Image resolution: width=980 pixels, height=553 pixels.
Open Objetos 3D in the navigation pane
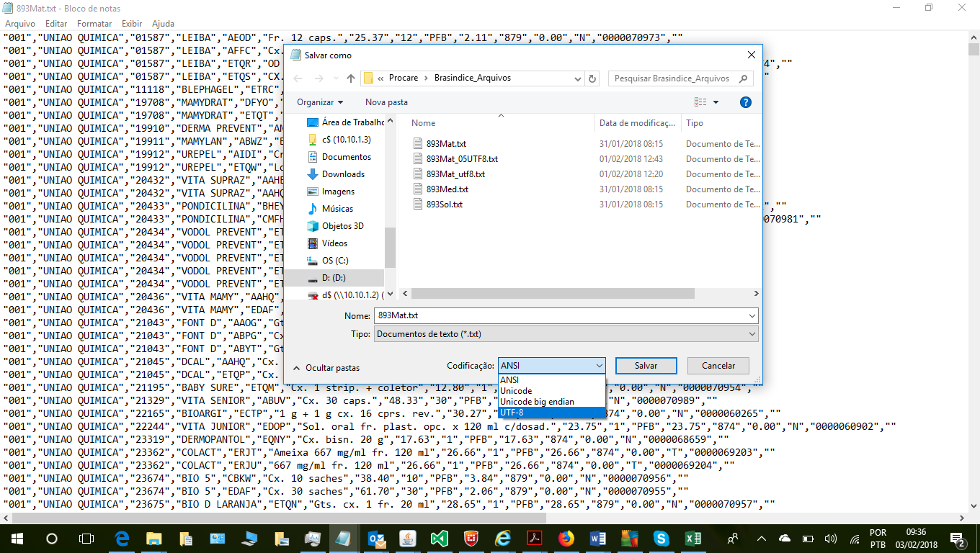(335, 226)
